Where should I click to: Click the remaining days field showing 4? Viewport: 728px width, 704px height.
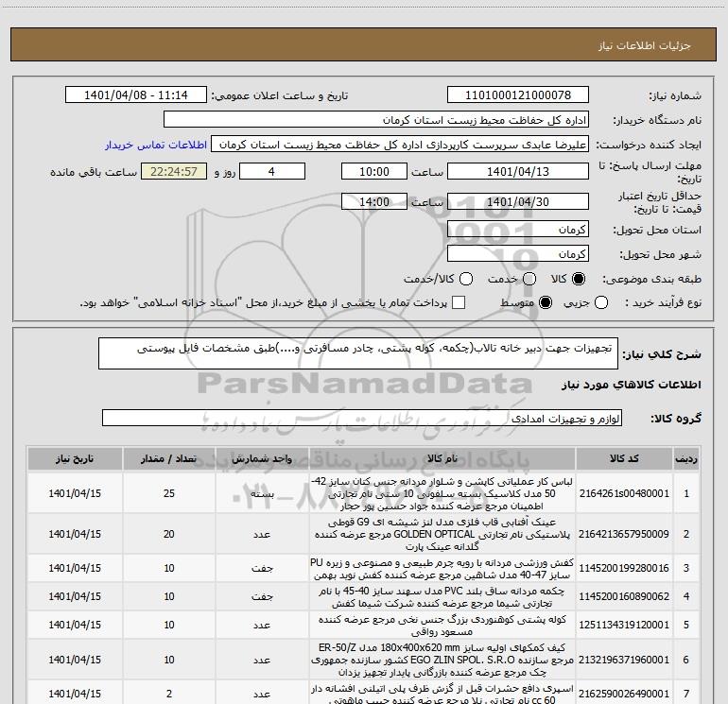pyautogui.click(x=271, y=172)
